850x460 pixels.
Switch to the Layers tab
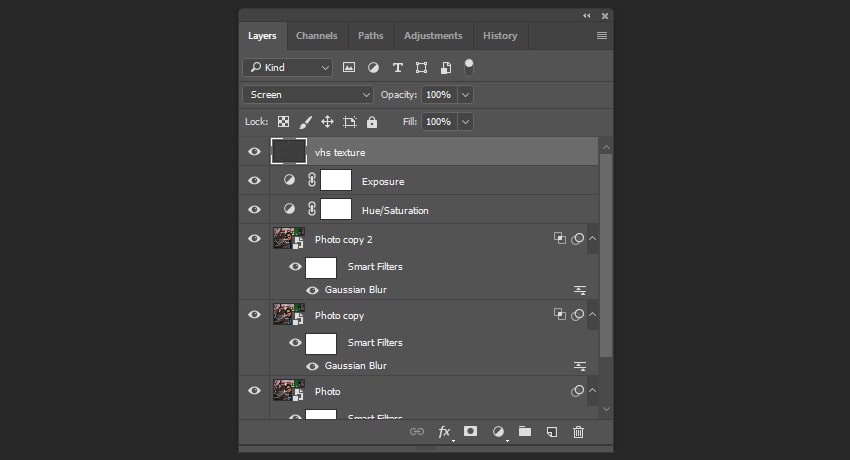pyautogui.click(x=262, y=36)
